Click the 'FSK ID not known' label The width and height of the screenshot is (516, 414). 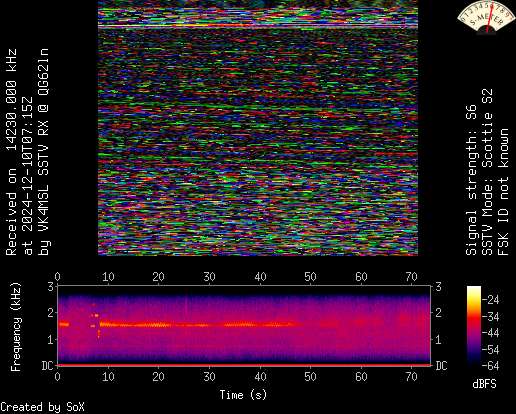click(x=503, y=192)
